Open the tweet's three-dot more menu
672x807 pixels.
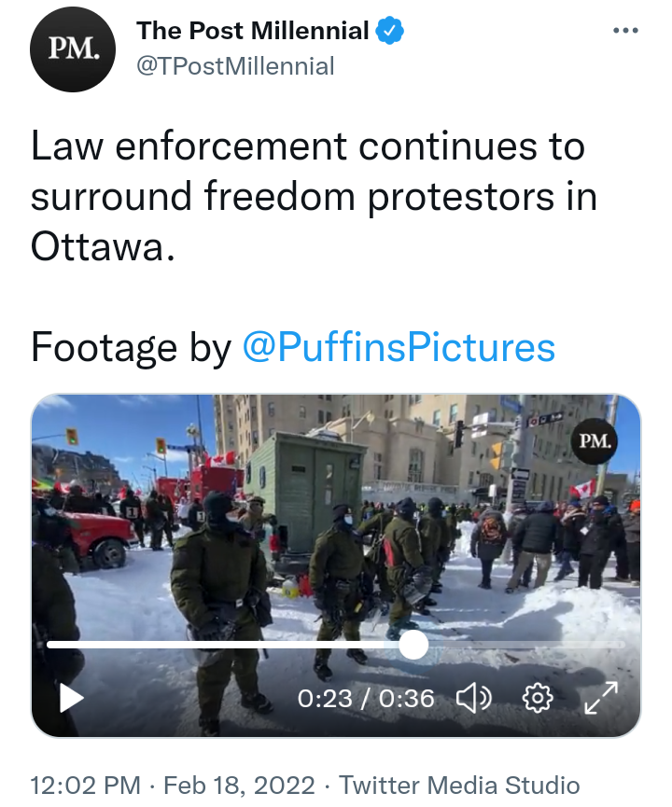tap(625, 31)
